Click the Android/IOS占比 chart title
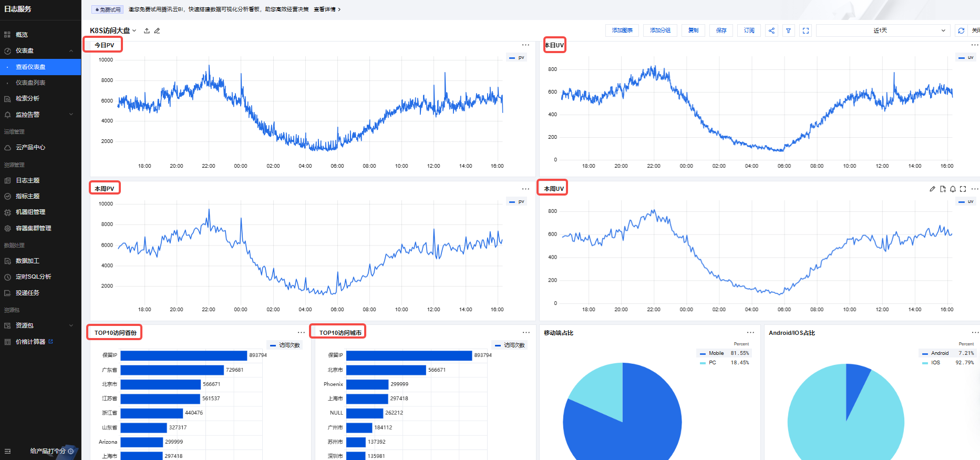The image size is (980, 460). [x=792, y=333]
